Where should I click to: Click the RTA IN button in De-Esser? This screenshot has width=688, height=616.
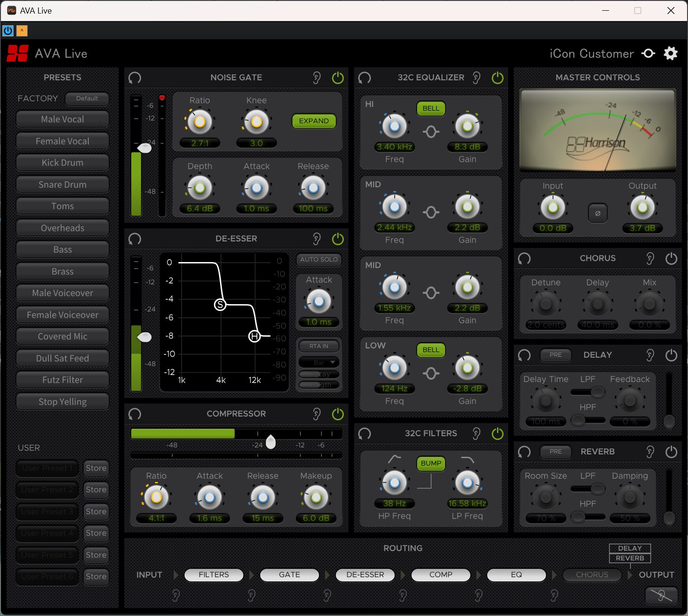[x=319, y=346]
